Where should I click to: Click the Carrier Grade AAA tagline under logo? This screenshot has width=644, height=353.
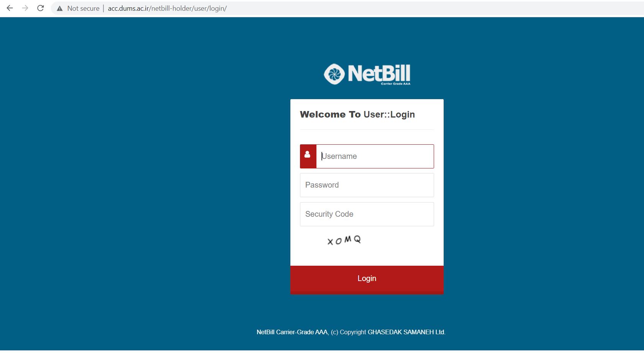[395, 83]
